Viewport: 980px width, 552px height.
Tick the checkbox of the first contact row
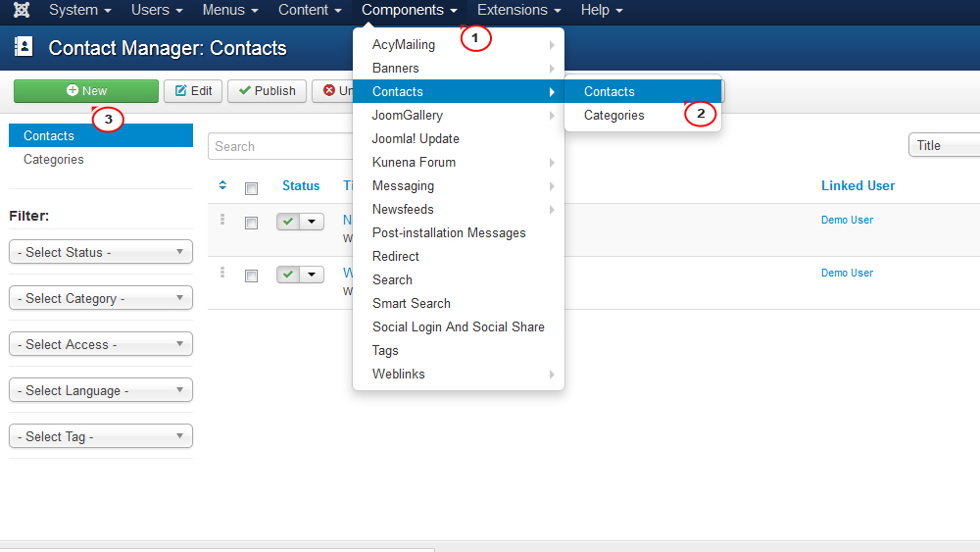tap(251, 223)
